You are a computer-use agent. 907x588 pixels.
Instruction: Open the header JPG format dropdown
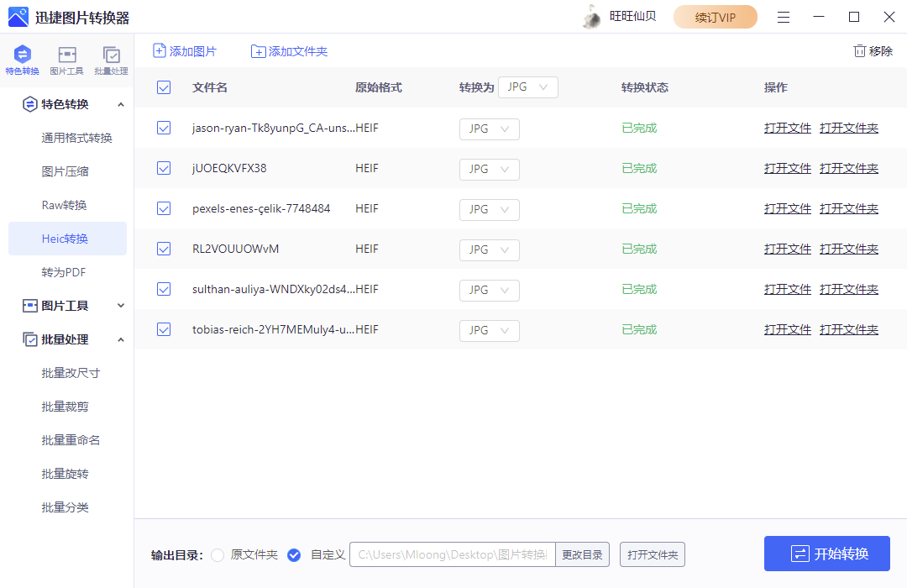(527, 87)
